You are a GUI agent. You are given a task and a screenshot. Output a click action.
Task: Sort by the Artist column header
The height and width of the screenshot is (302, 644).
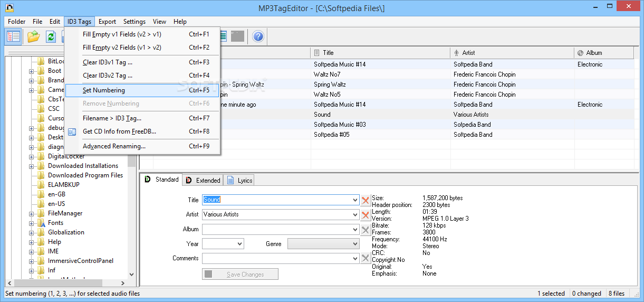[x=512, y=53]
